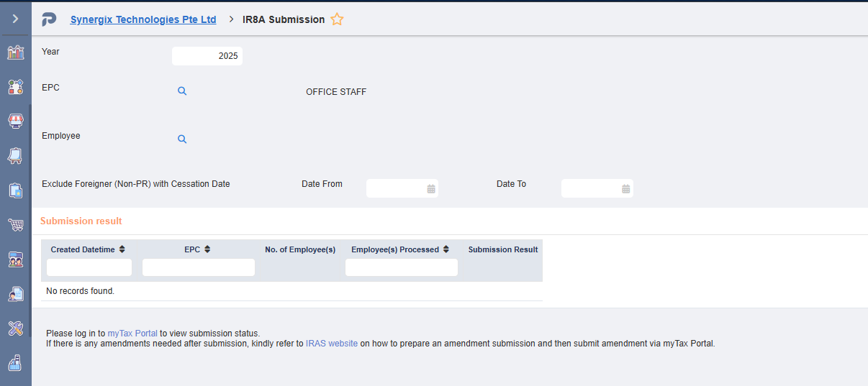Open the storefront sidebar icon

15,121
